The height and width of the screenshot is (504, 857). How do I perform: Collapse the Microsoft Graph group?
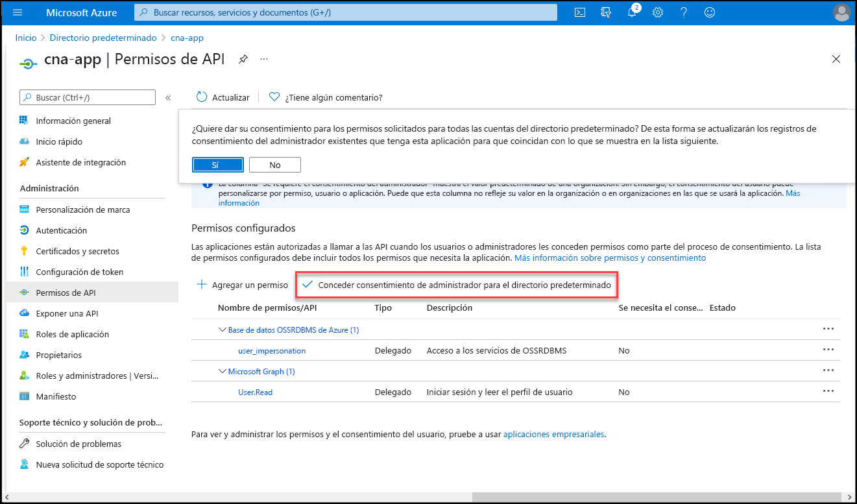(x=222, y=371)
